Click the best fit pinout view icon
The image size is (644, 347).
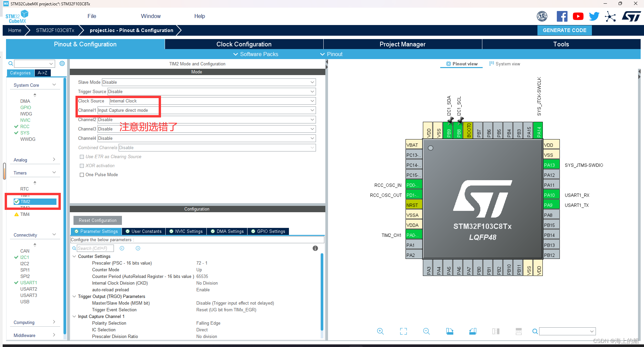403,331
